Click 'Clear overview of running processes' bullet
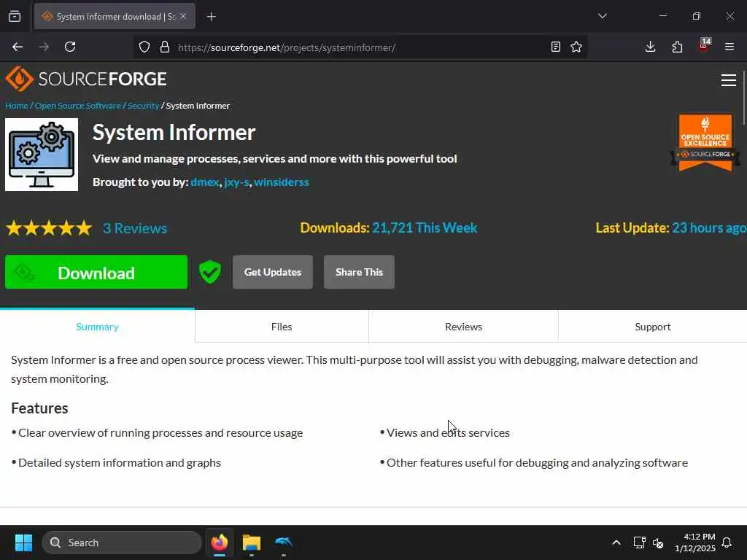 160,432
